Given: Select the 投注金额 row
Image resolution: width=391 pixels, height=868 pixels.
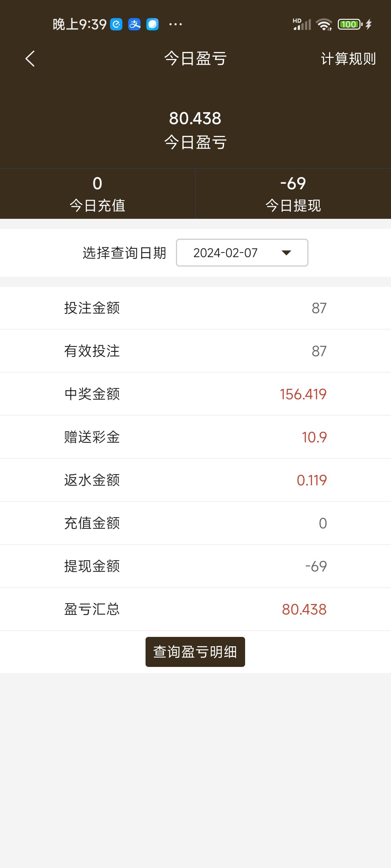Looking at the screenshot, I should click(195, 308).
